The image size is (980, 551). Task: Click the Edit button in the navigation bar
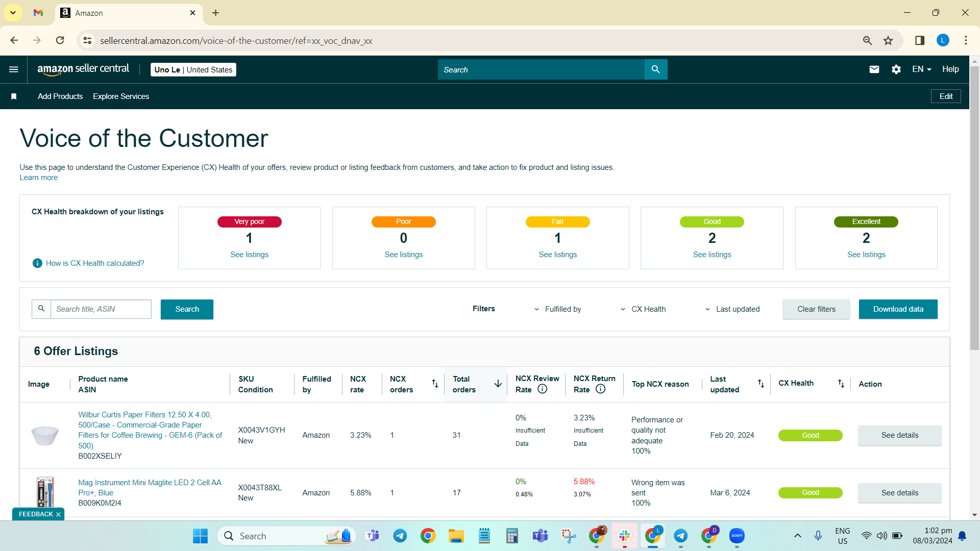pyautogui.click(x=946, y=96)
